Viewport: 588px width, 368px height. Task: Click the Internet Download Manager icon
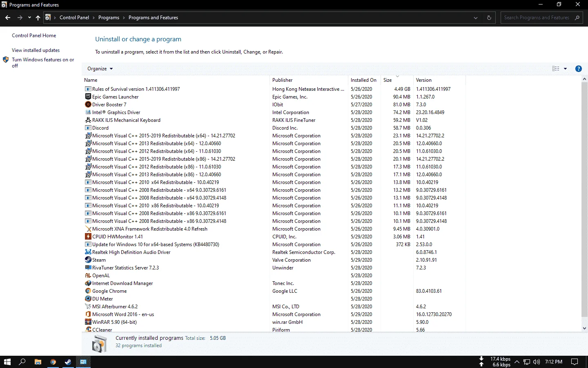pyautogui.click(x=88, y=283)
